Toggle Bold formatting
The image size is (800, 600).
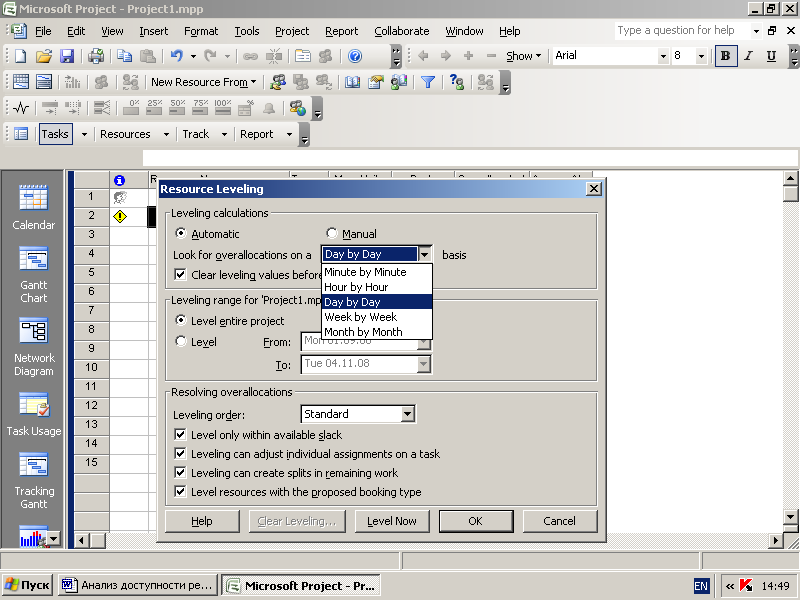pyautogui.click(x=725, y=56)
